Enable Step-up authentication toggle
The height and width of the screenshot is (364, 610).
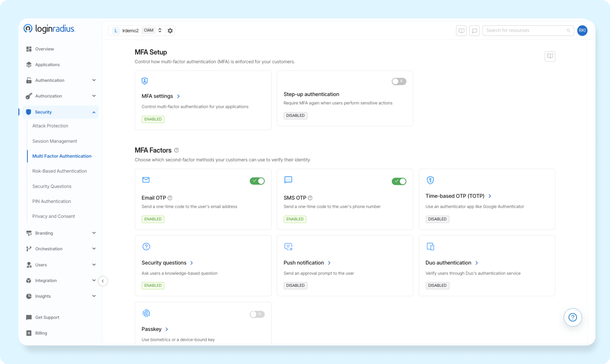(399, 81)
